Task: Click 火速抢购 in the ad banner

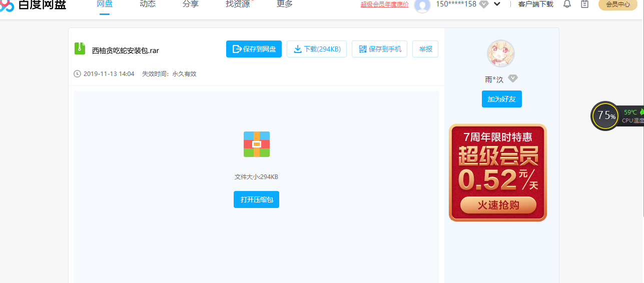Action: click(x=498, y=205)
